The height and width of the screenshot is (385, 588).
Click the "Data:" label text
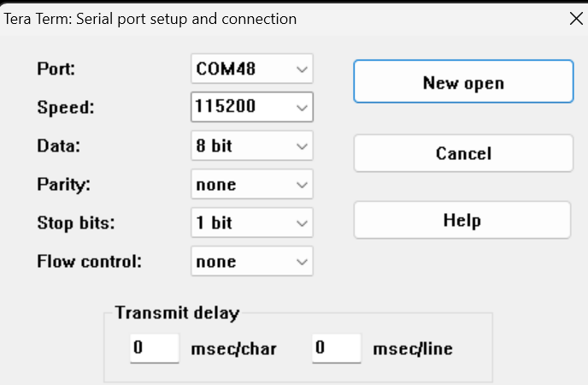[x=58, y=146]
